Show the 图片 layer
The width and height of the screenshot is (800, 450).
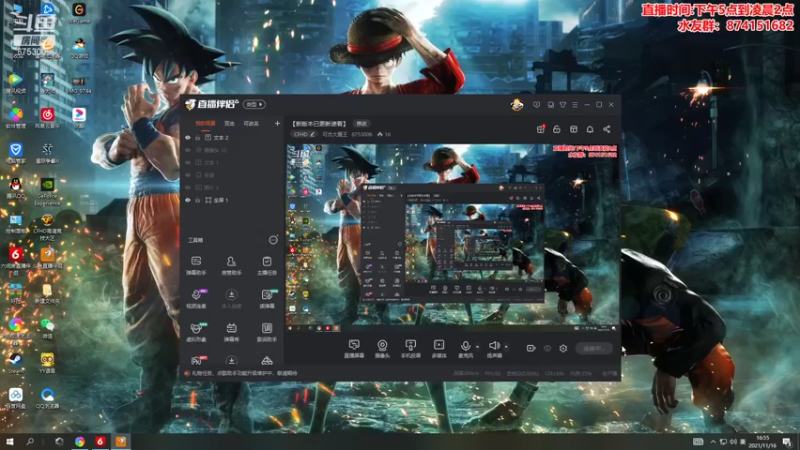[x=188, y=187]
